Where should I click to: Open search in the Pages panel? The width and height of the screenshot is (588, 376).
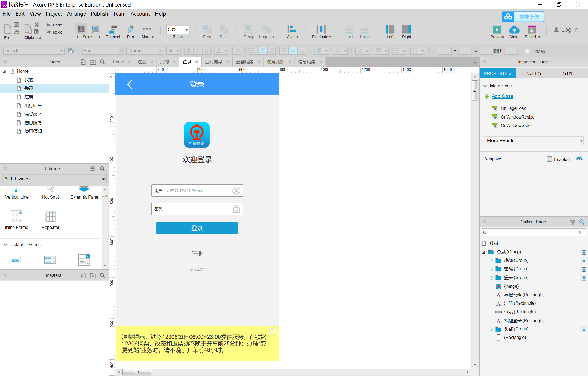click(x=102, y=62)
